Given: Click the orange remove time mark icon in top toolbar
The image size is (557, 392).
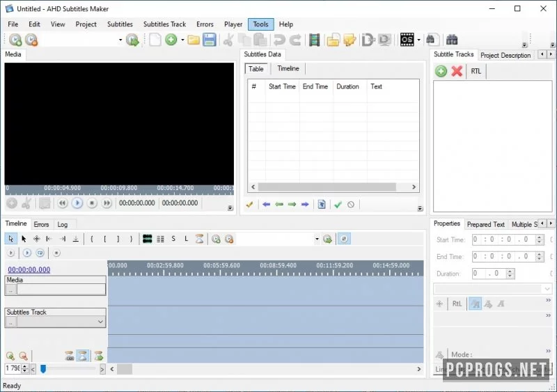Looking at the screenshot, I should pos(31,40).
